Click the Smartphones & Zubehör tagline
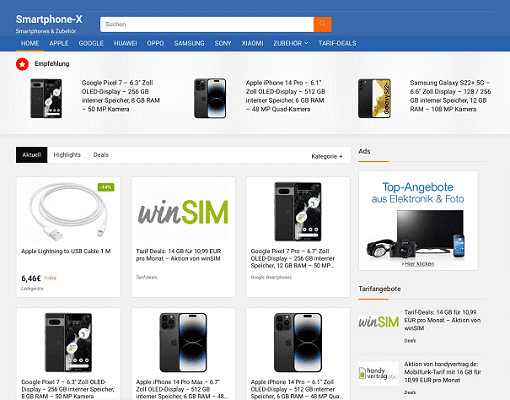 [46, 31]
